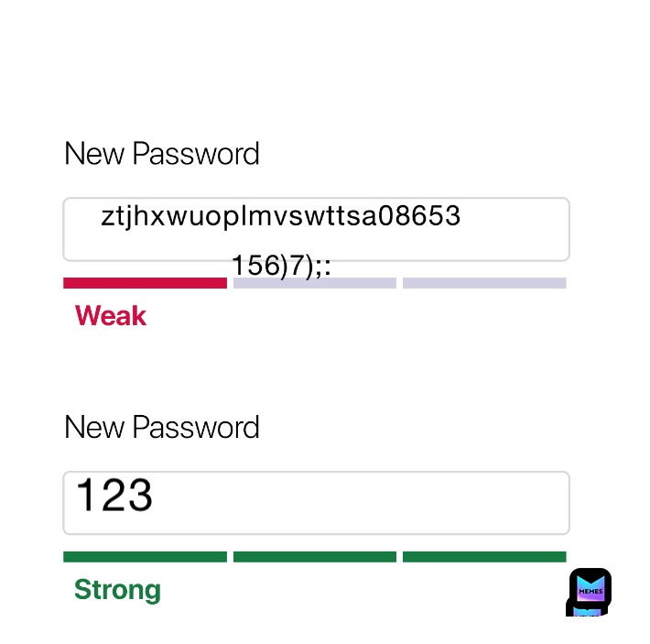Click the overflowing 156)7);: text
Screen dimensions: 650x644
click(281, 266)
